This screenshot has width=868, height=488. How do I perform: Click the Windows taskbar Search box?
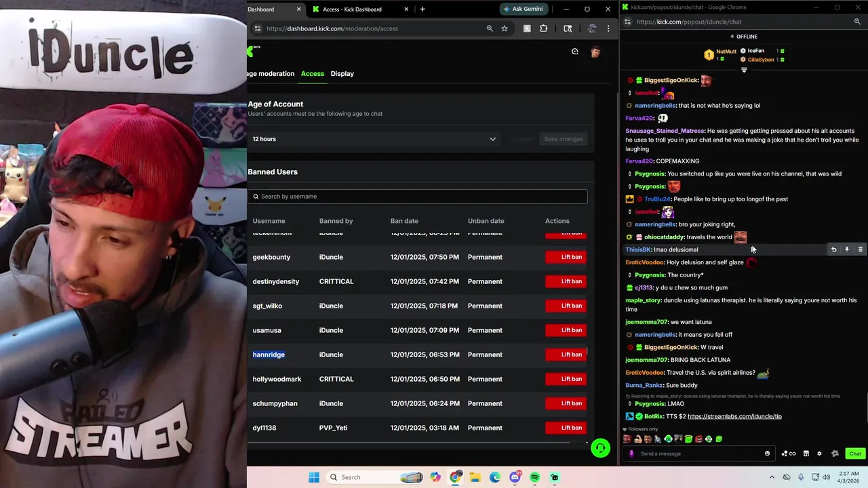(374, 477)
